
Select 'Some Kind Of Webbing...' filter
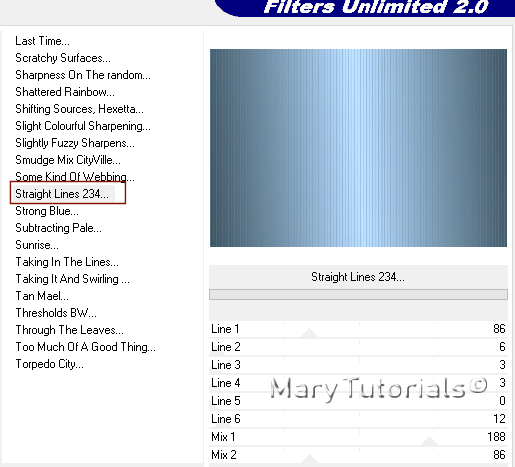[75, 177]
